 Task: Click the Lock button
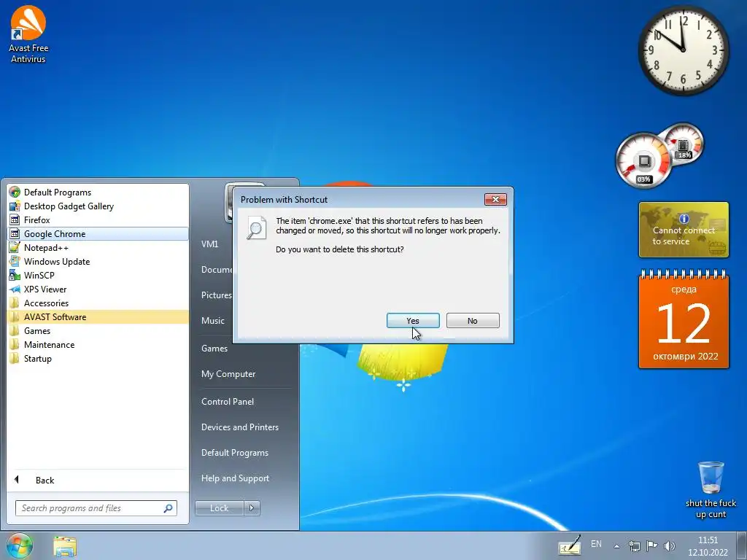219,508
